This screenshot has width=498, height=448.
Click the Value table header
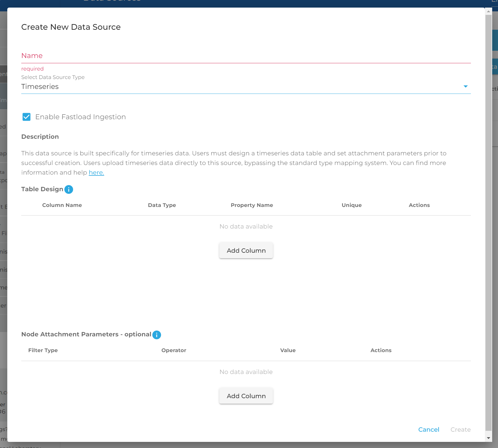click(x=288, y=350)
